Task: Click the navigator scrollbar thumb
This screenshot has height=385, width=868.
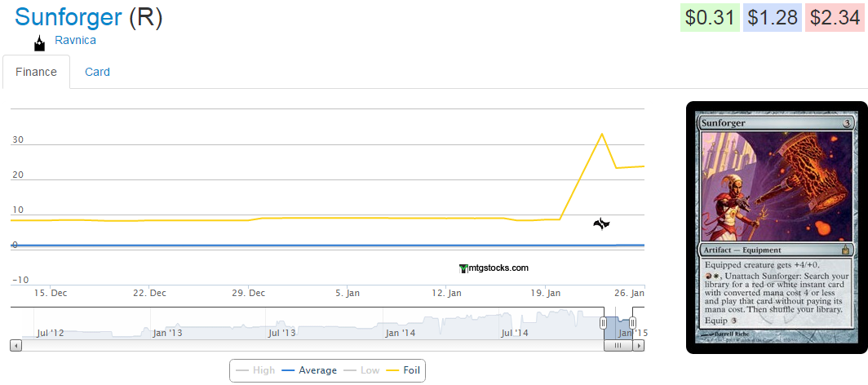Action: pos(618,346)
